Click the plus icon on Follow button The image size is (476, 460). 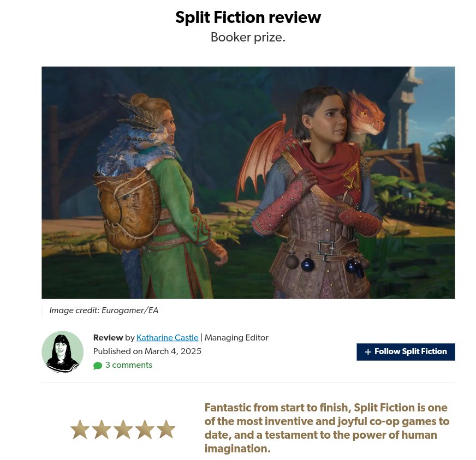pyautogui.click(x=368, y=351)
